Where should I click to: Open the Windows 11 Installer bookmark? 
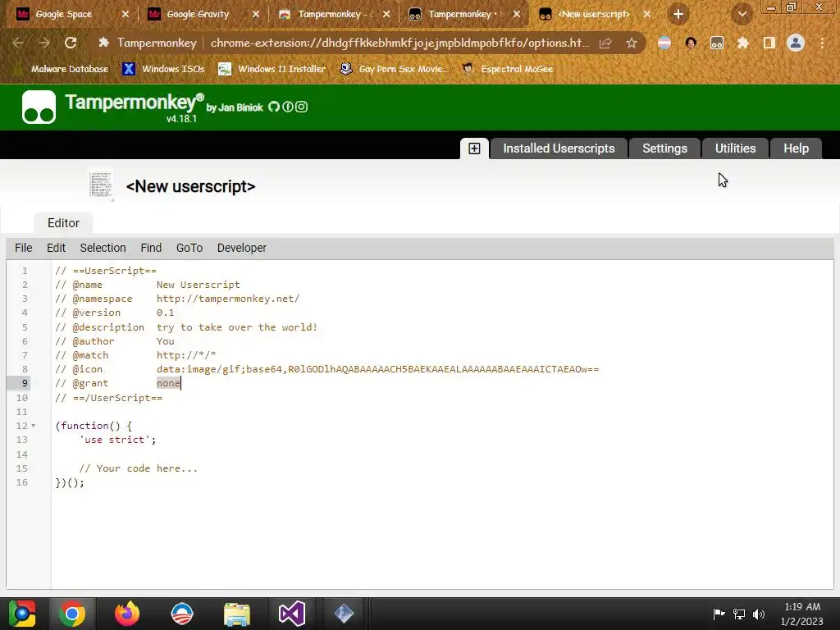[x=272, y=69]
